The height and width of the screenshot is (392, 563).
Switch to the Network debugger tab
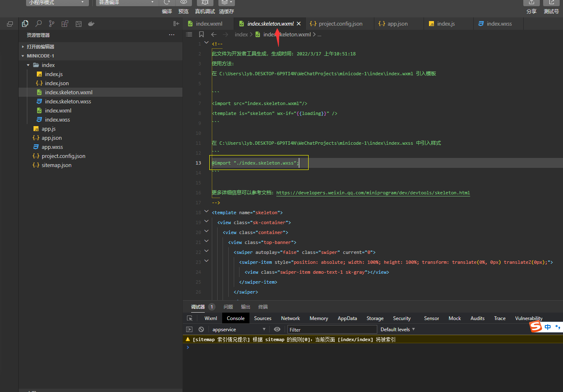point(290,318)
